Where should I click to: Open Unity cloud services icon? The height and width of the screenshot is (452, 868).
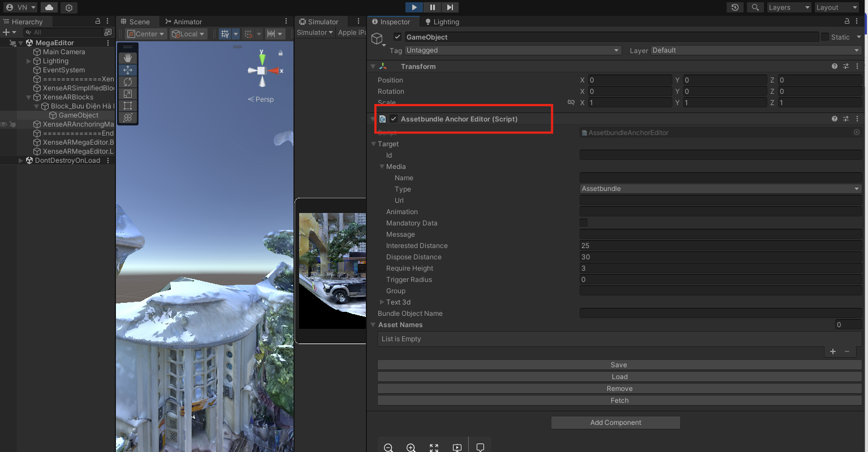coord(49,7)
